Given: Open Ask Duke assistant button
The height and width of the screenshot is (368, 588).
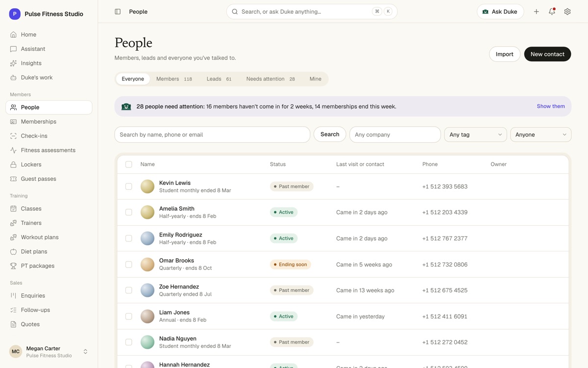Looking at the screenshot, I should [500, 12].
